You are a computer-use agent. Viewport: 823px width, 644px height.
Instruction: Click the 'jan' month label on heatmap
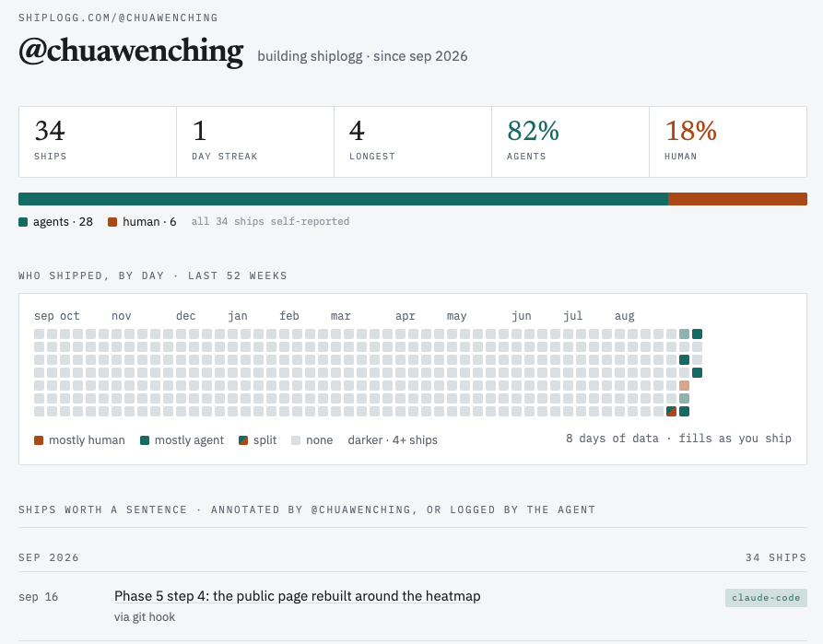click(237, 316)
